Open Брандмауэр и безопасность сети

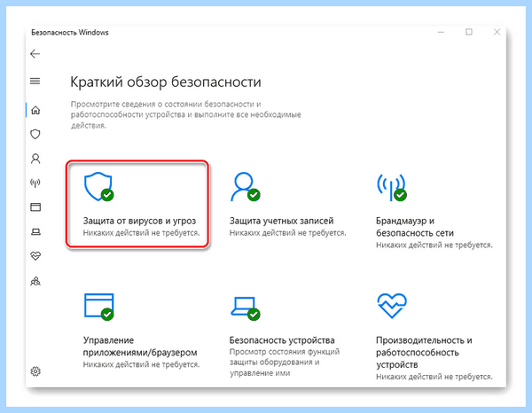[x=415, y=227]
